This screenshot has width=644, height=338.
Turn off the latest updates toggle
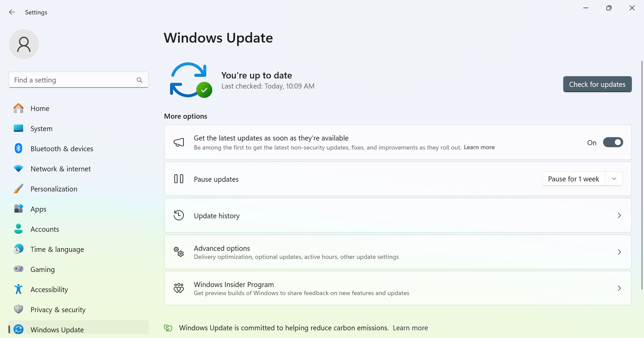point(613,142)
